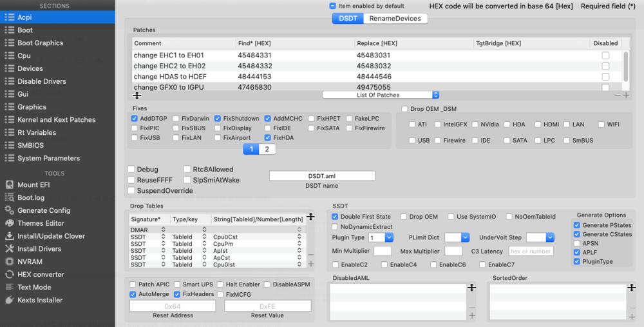This screenshot has width=644, height=327.
Task: Click Generate Config gear icon
Action: (10, 210)
